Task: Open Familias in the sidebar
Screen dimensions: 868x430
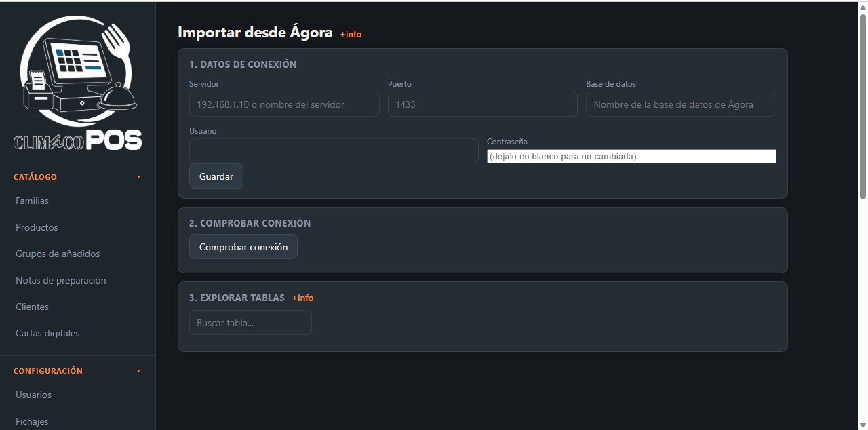Action: coord(33,201)
